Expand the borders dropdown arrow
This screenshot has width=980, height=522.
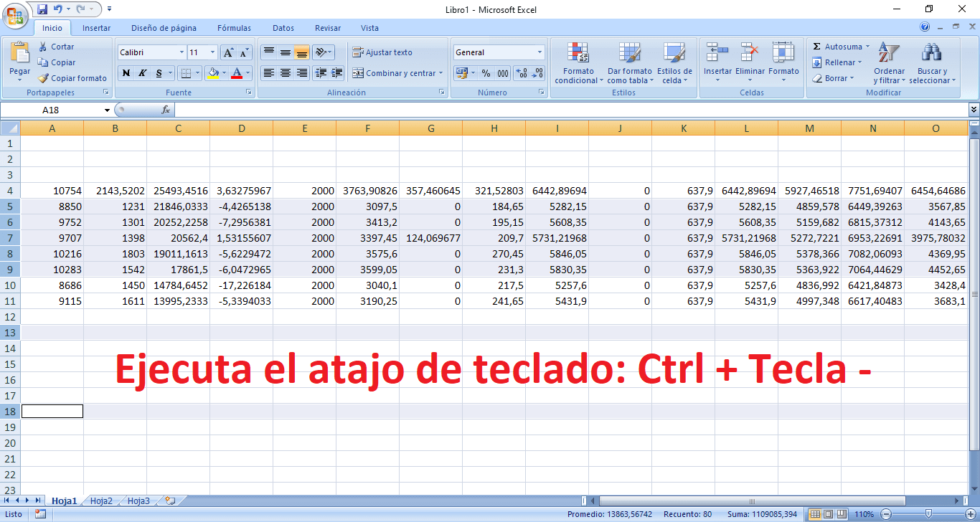coord(199,73)
